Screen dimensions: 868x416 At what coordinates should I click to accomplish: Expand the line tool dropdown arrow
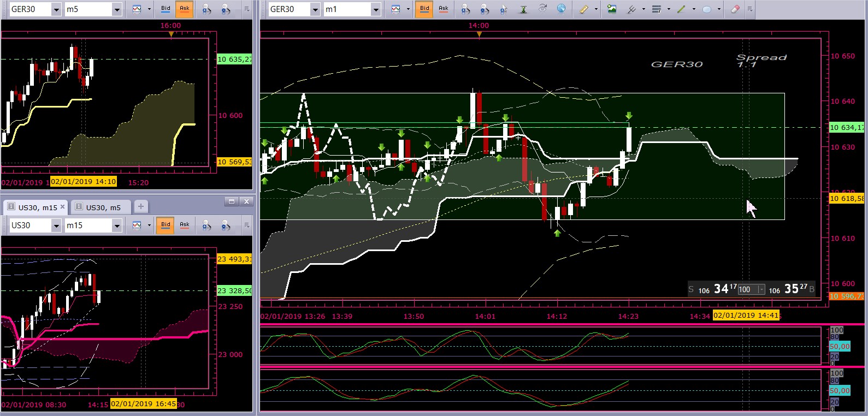(694, 9)
